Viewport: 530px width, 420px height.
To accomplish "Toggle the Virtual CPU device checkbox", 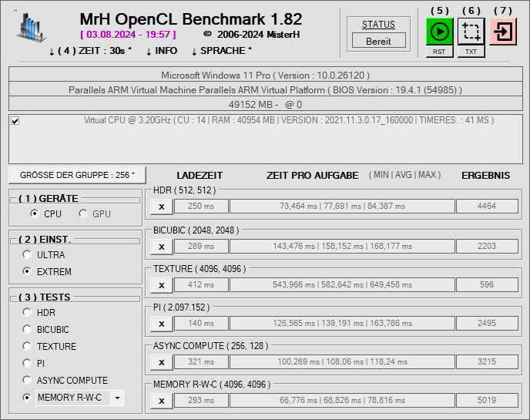I will 15,121.
